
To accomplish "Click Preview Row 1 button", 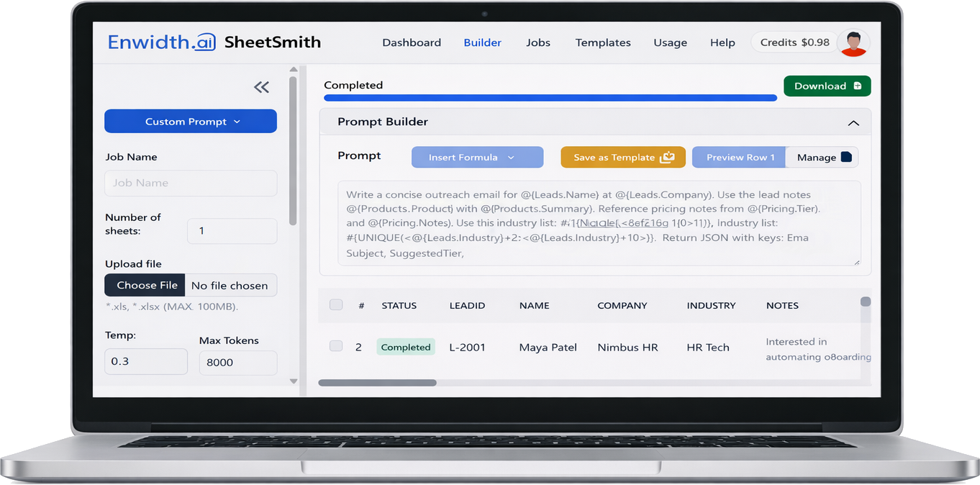I will (740, 158).
